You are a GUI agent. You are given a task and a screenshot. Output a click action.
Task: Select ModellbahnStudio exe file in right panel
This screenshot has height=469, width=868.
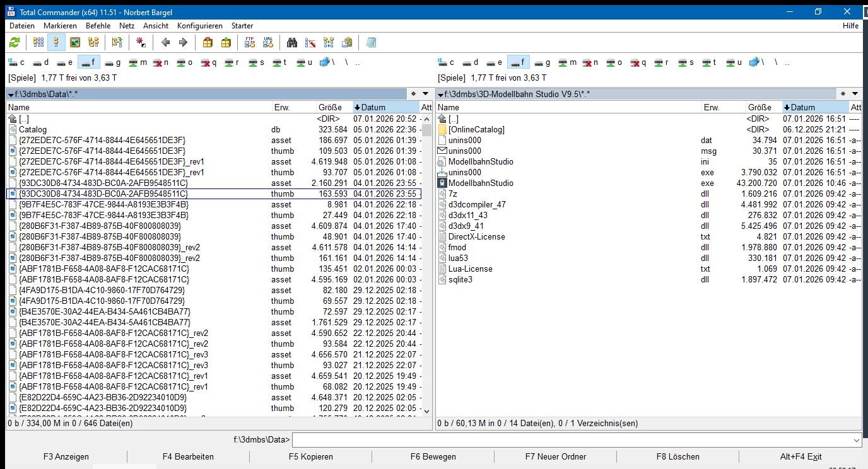point(481,183)
